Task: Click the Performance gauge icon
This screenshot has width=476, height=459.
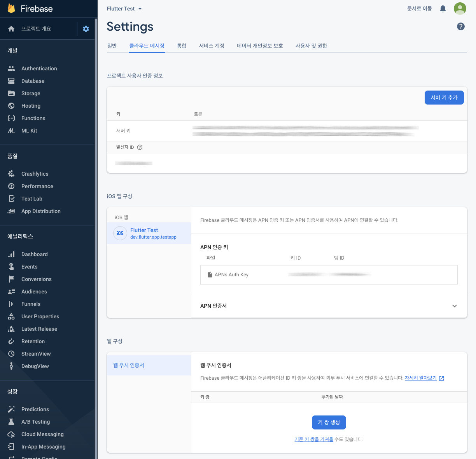Action: click(x=11, y=186)
